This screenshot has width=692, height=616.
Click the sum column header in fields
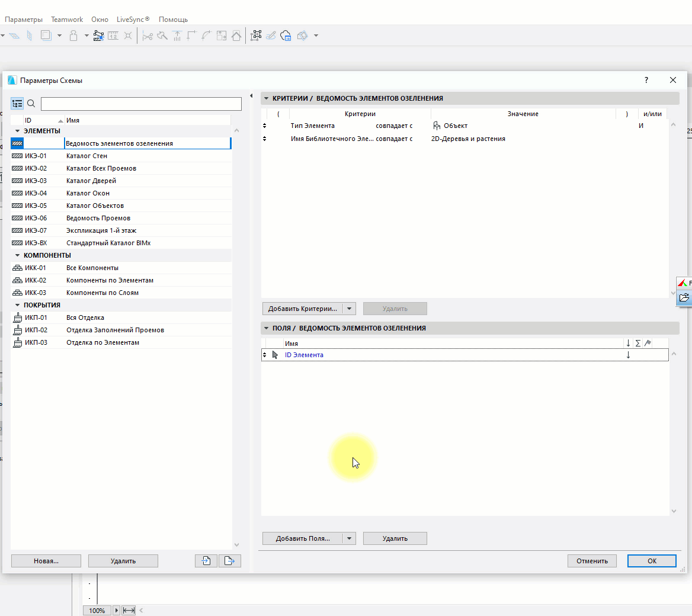(637, 344)
